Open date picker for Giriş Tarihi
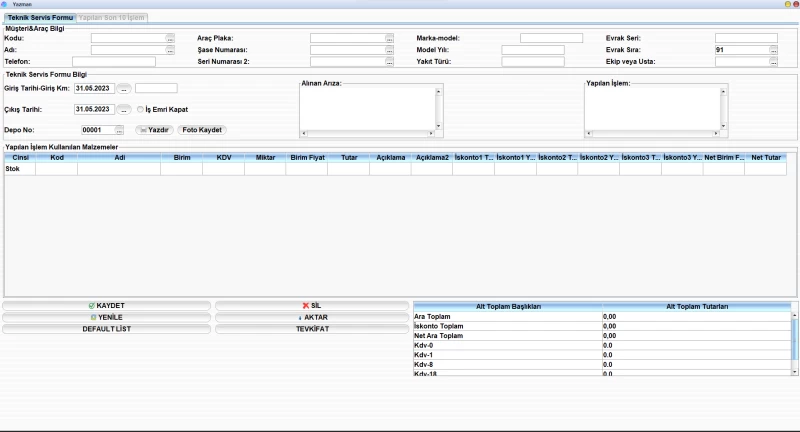 point(124,89)
